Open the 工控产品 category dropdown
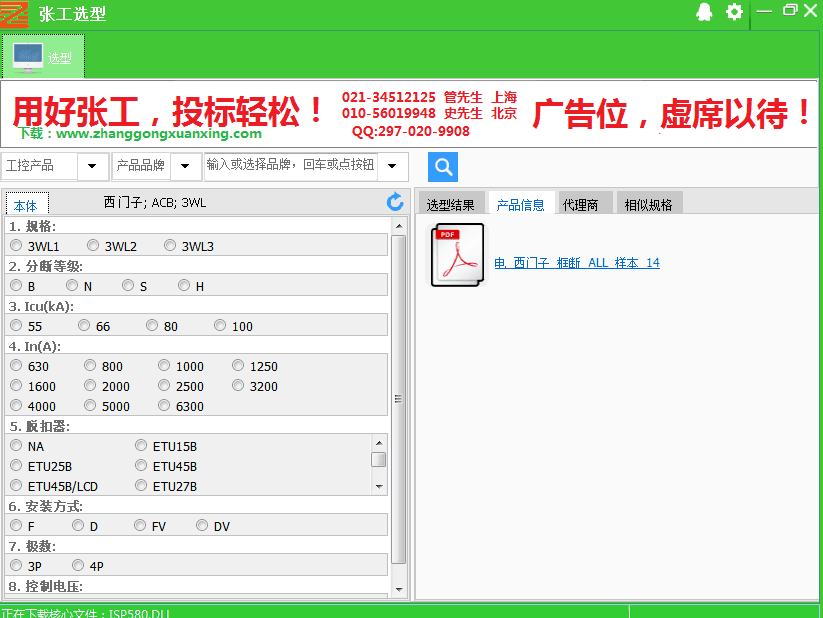823x618 pixels. pos(92,166)
